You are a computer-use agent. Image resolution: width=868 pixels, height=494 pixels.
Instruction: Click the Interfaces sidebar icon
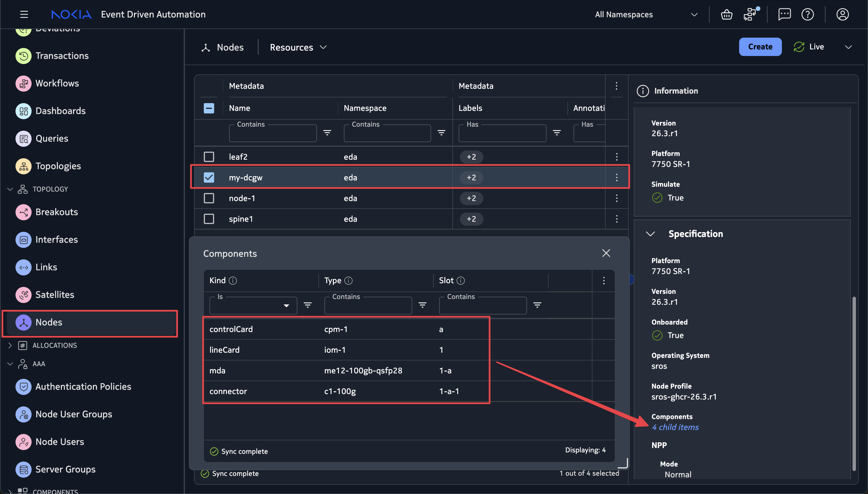tap(24, 240)
